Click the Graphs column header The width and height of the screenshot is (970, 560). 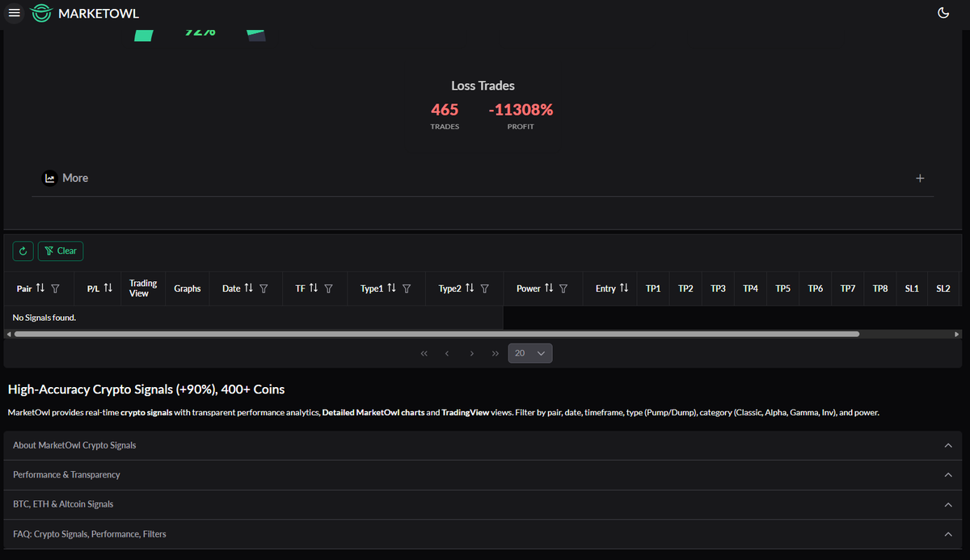[188, 288]
